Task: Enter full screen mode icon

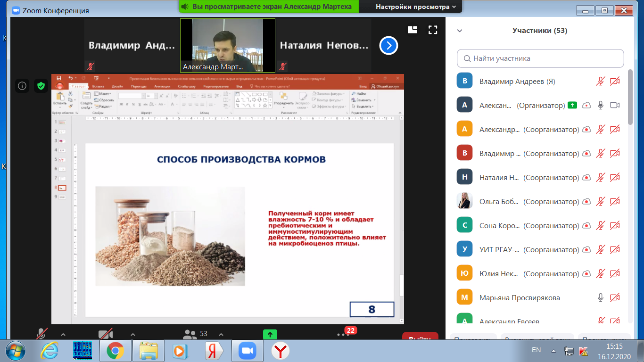Action: tap(433, 30)
